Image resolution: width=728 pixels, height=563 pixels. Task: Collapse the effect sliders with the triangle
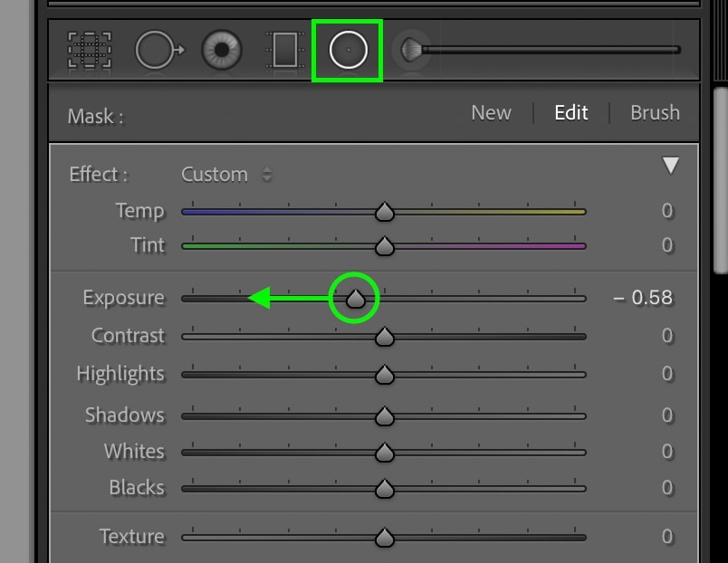pyautogui.click(x=670, y=166)
